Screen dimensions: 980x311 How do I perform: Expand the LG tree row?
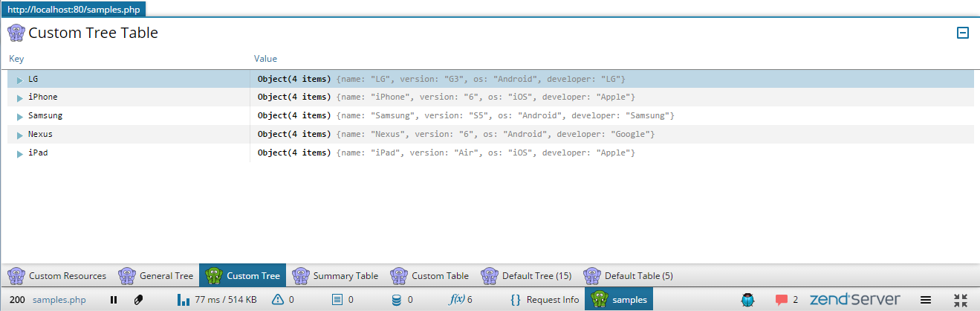click(20, 79)
